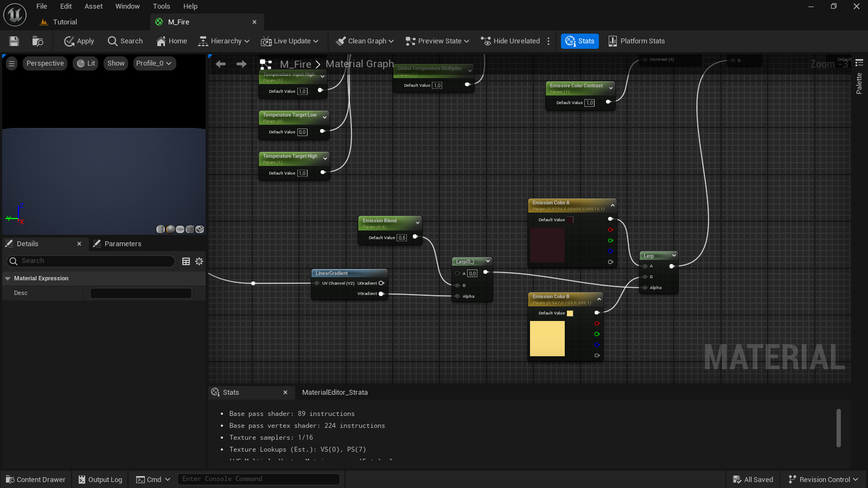Collapse Emission Color B node preview
Screen dimensions: 868x488
coord(599,299)
